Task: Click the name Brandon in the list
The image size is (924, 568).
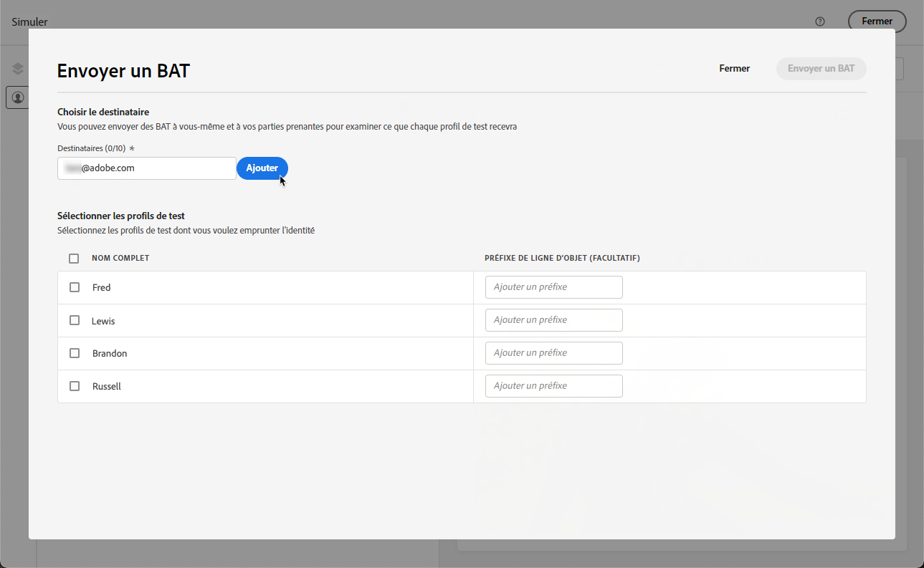Action: [x=110, y=353]
